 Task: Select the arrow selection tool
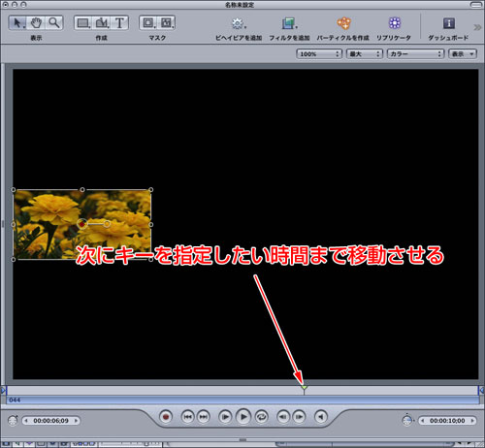click(x=17, y=23)
